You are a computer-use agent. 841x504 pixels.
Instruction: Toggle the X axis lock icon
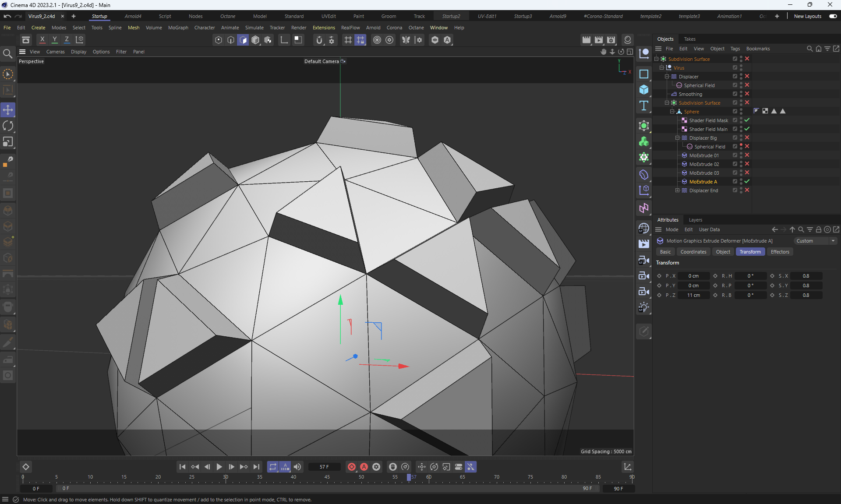[x=42, y=39]
